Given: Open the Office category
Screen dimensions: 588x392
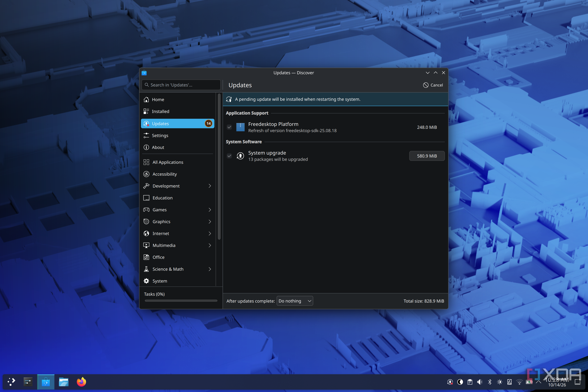Looking at the screenshot, I should 178,257.
